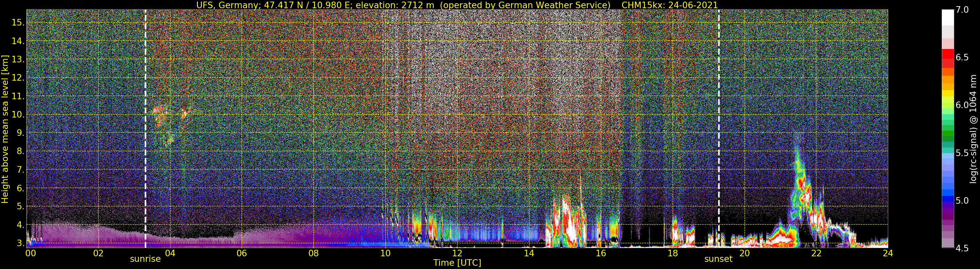Click the sunrise dashed white line
Image resolution: width=980 pixels, height=269 pixels.
click(x=145, y=129)
